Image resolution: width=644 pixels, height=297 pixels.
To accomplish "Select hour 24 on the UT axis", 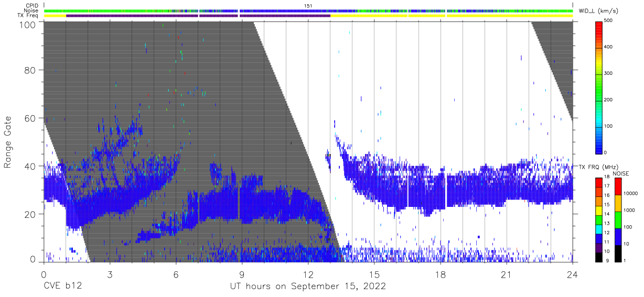I will click(573, 274).
